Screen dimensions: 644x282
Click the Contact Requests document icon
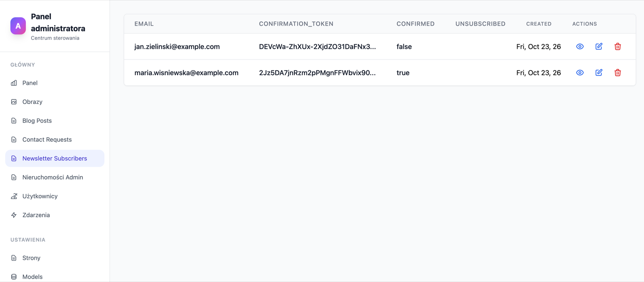pos(14,140)
